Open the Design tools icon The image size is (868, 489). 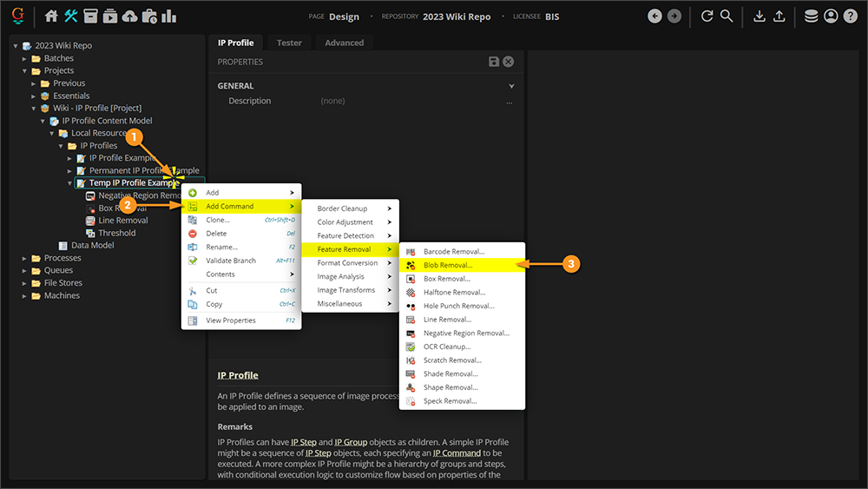tap(71, 16)
